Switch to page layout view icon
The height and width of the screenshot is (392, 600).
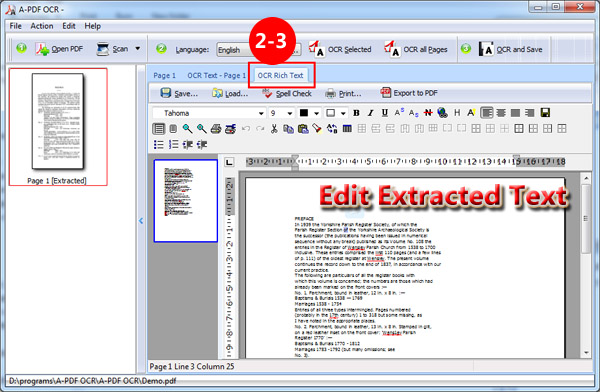(158, 129)
